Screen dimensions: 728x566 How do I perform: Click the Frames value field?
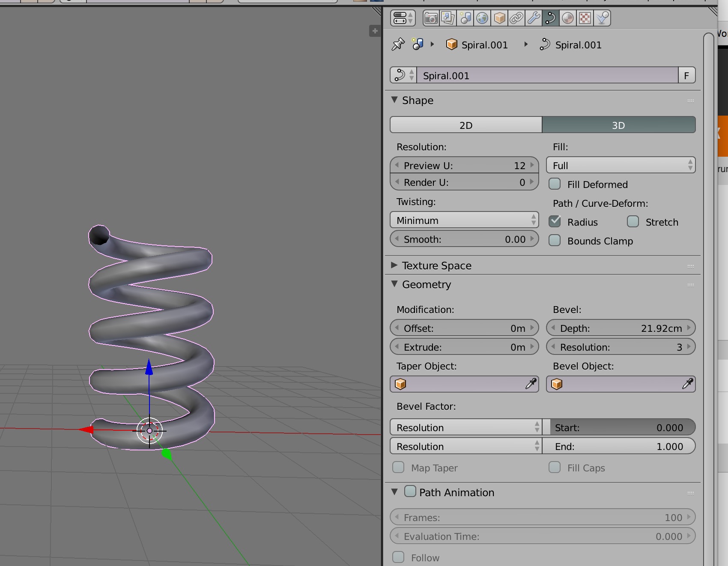pyautogui.click(x=543, y=517)
